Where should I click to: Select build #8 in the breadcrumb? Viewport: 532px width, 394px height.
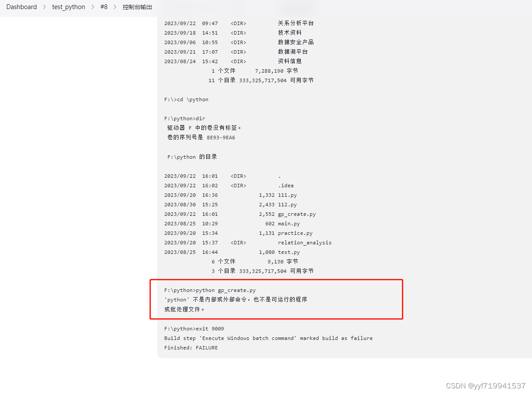[x=104, y=6]
